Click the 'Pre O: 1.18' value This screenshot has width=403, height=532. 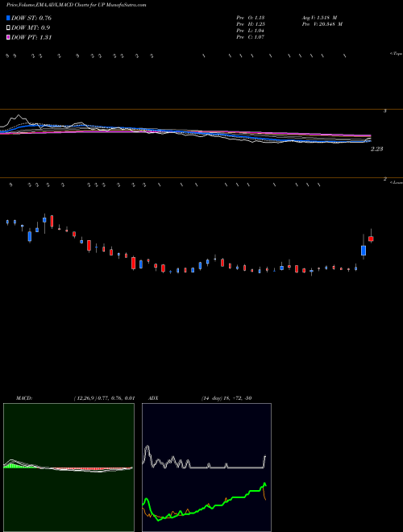coord(251,18)
